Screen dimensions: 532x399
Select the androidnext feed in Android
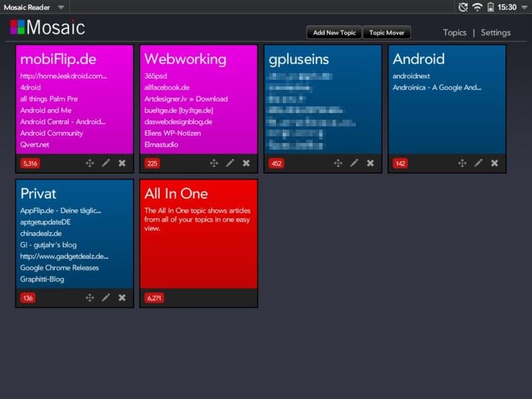[x=411, y=76]
